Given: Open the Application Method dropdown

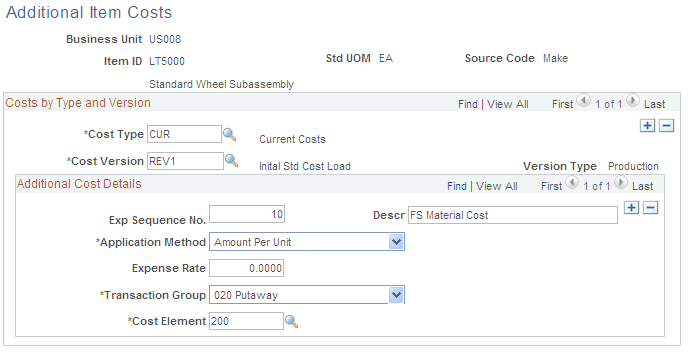Looking at the screenshot, I should [x=396, y=242].
